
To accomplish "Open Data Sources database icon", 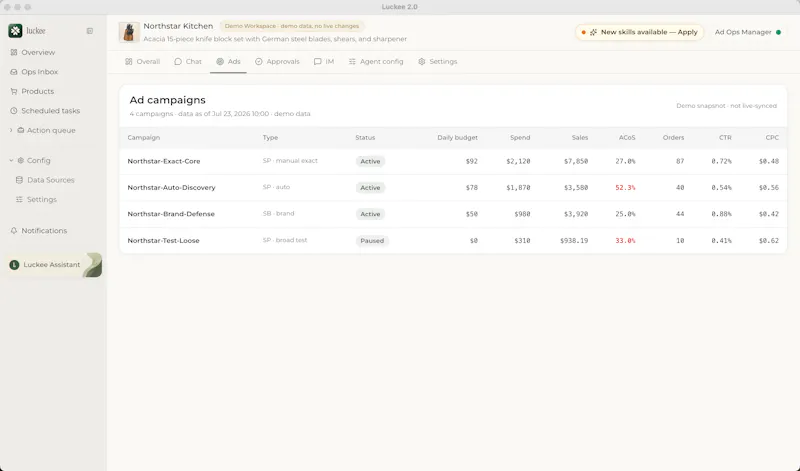I will (19, 180).
